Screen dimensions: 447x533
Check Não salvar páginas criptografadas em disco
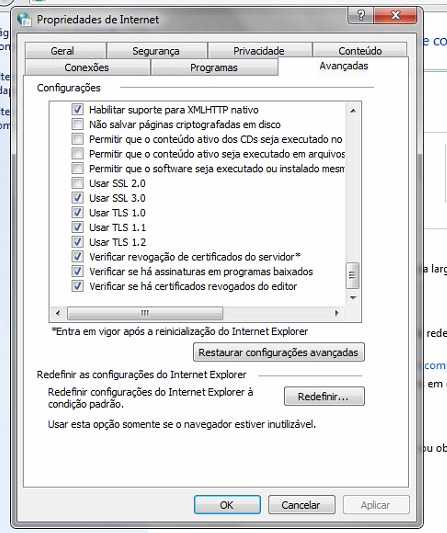point(78,124)
